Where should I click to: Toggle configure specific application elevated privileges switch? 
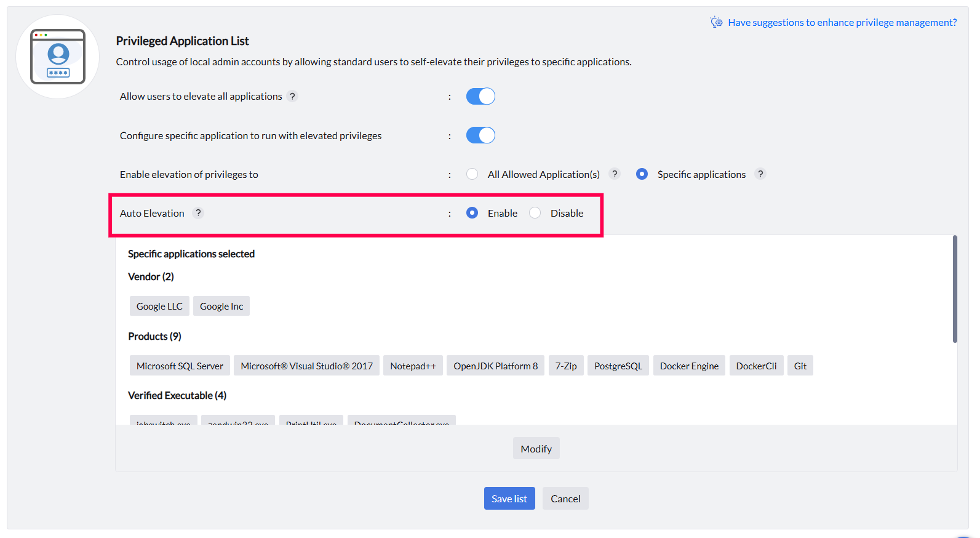(480, 135)
